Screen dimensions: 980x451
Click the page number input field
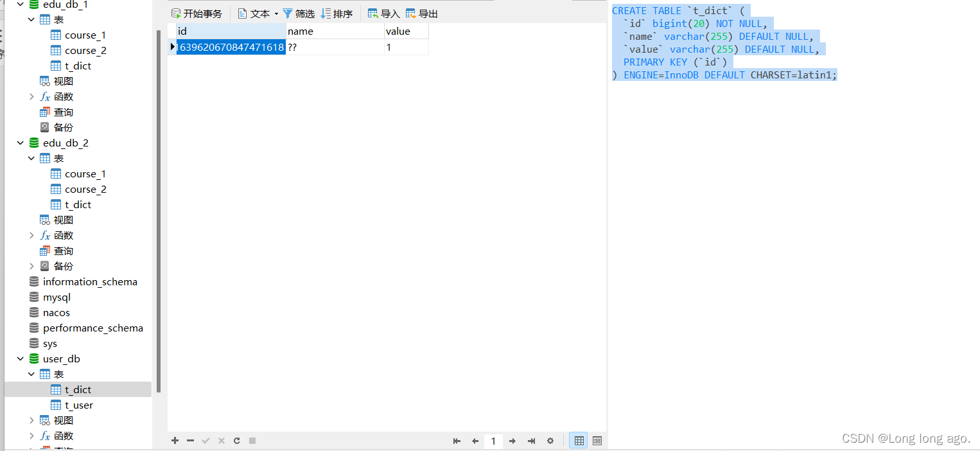493,441
